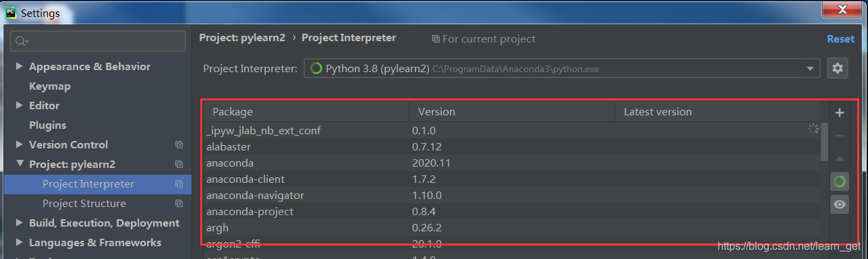
Task: Open Keymap settings
Action: tap(50, 86)
